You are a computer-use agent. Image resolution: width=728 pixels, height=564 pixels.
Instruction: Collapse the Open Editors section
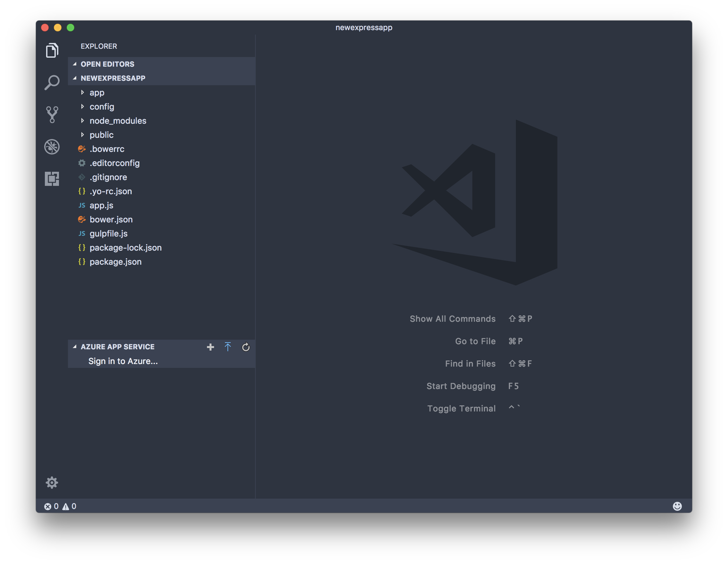pos(162,64)
